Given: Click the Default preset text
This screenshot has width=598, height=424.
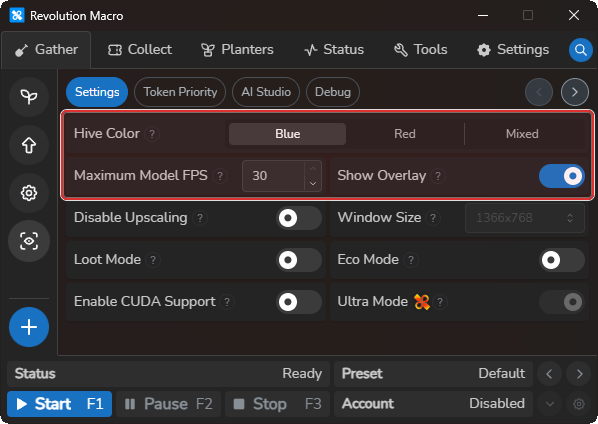Looking at the screenshot, I should [x=502, y=374].
